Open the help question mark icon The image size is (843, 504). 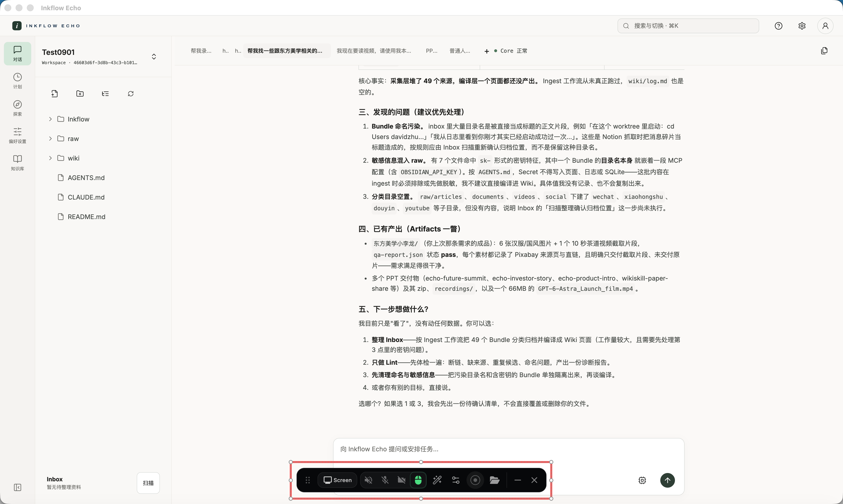[x=779, y=26]
